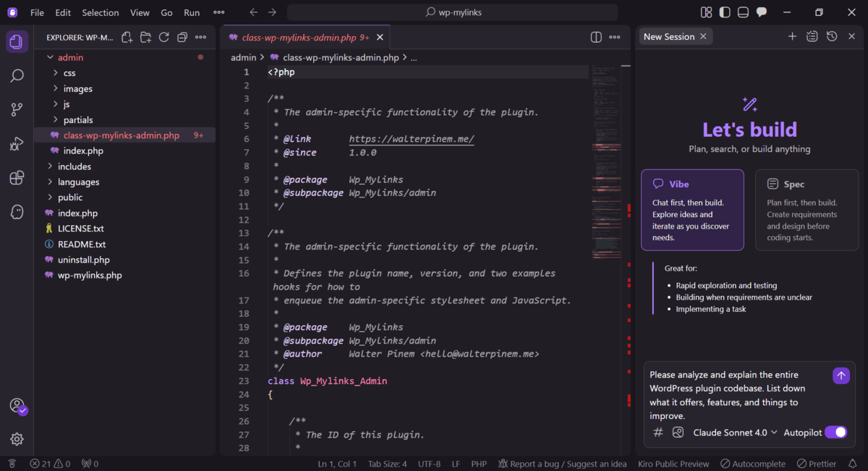Screen dimensions: 868x471
Task: Select the Vibe session mode card
Action: [x=692, y=210]
